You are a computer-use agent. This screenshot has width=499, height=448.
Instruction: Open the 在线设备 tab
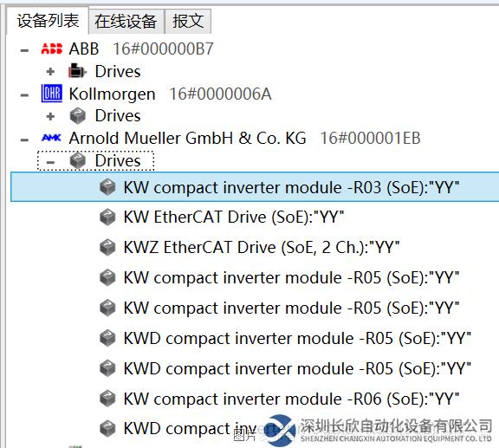tap(126, 22)
